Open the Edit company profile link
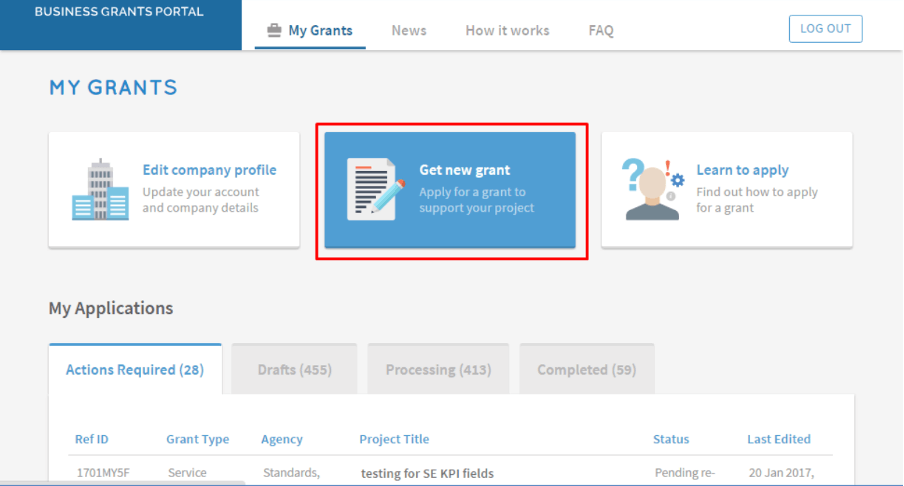The height and width of the screenshot is (486, 904). tap(209, 170)
